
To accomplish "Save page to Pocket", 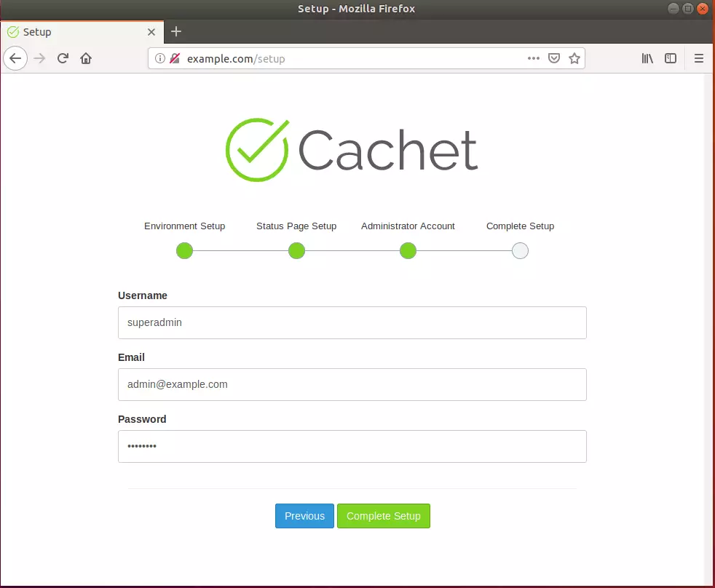I will [554, 58].
